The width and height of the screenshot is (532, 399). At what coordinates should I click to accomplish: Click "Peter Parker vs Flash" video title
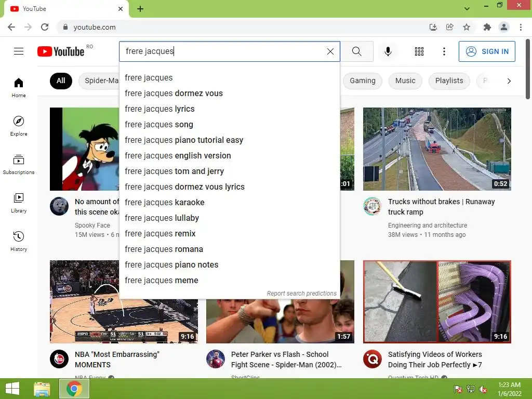(286, 360)
